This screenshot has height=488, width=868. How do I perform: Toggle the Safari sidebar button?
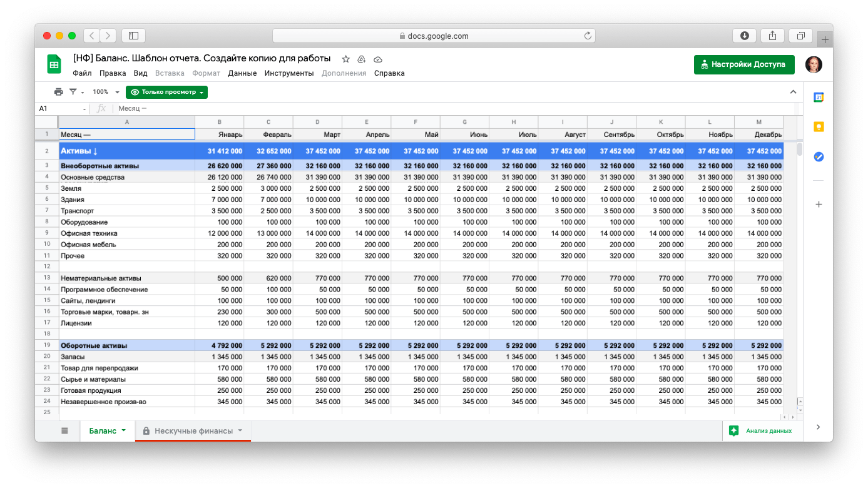[x=133, y=36]
